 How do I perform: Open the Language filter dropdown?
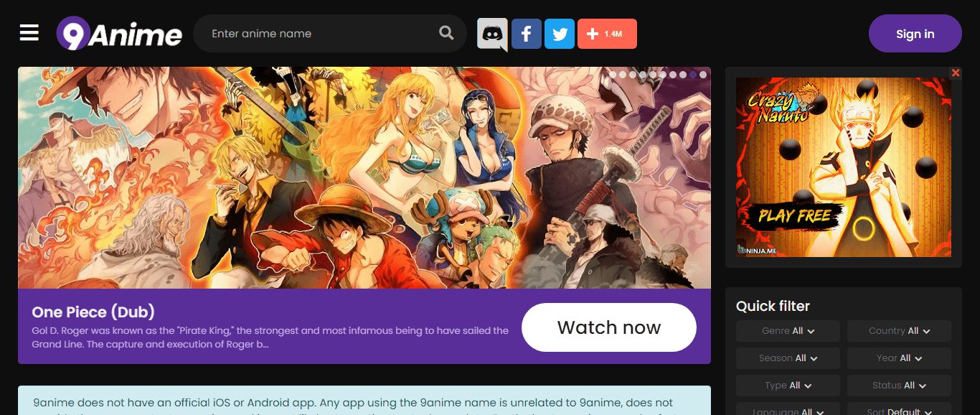pos(788,410)
